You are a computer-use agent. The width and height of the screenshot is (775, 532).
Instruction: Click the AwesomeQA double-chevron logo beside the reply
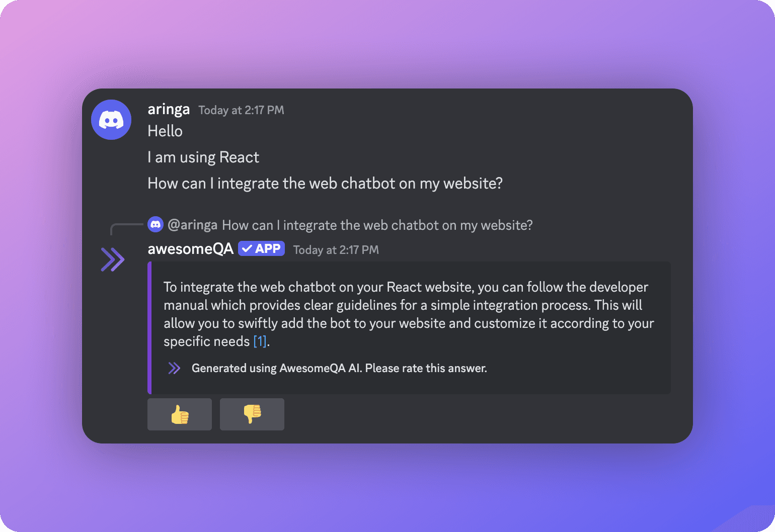(112, 259)
